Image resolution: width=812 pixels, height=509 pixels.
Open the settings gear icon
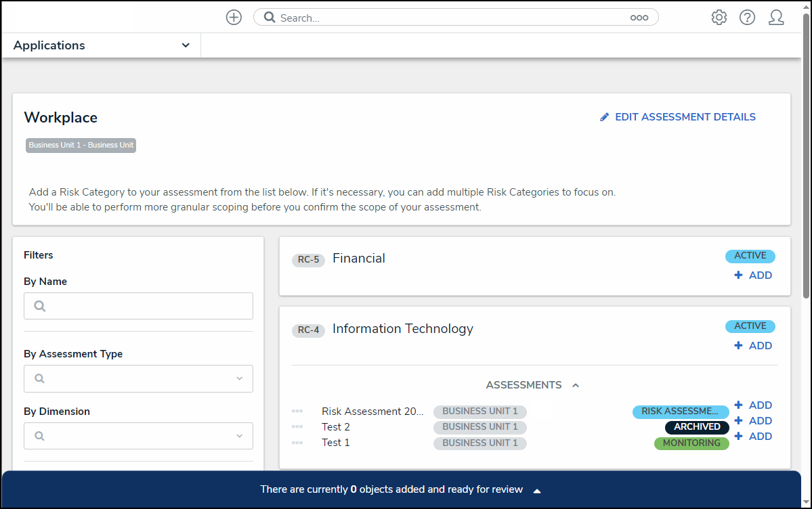click(719, 18)
